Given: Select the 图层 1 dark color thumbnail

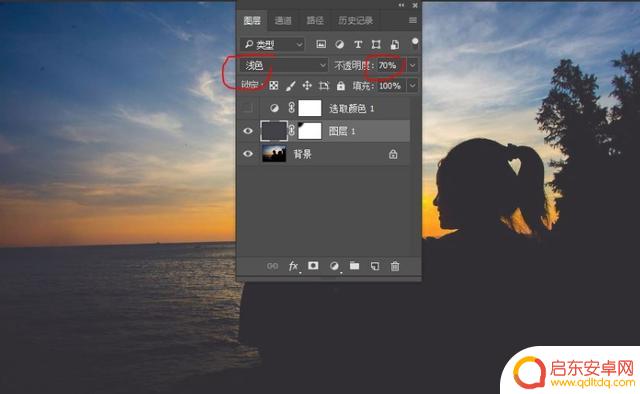Looking at the screenshot, I should tap(274, 131).
